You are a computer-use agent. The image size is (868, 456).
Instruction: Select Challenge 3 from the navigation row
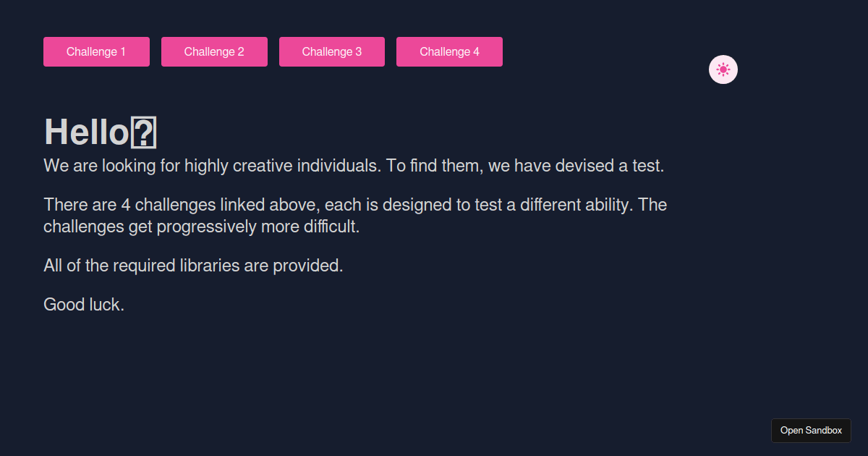click(x=332, y=51)
